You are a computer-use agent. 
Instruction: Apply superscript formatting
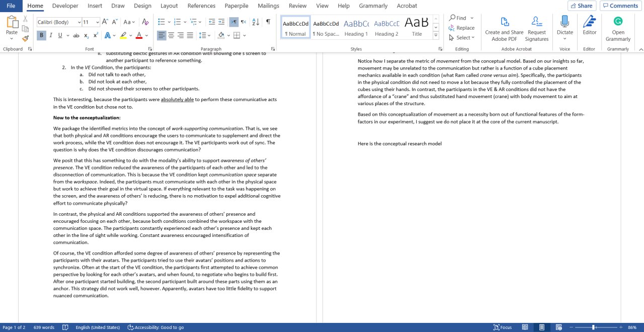tap(96, 35)
